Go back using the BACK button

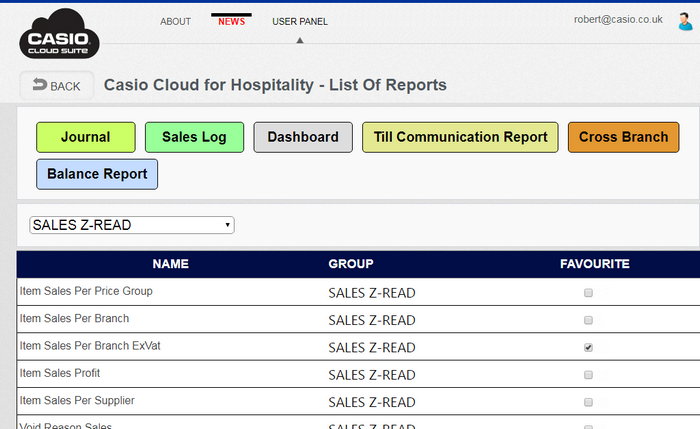pyautogui.click(x=57, y=86)
